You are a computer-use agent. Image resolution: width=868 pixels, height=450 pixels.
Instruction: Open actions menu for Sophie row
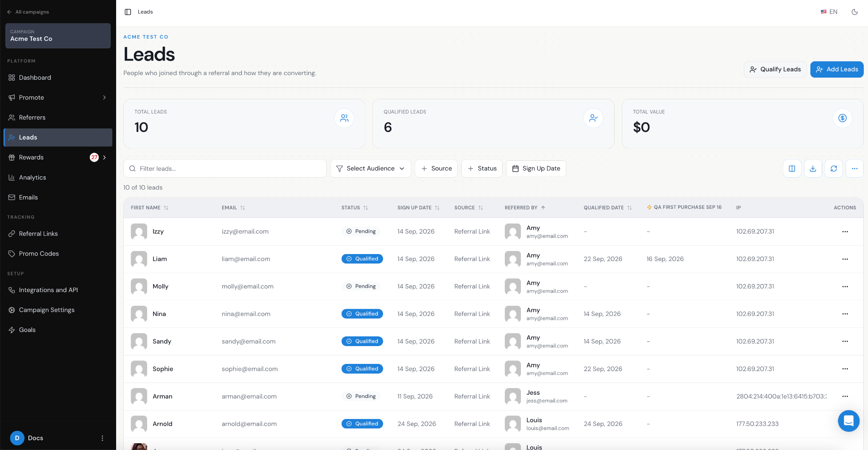pyautogui.click(x=845, y=369)
